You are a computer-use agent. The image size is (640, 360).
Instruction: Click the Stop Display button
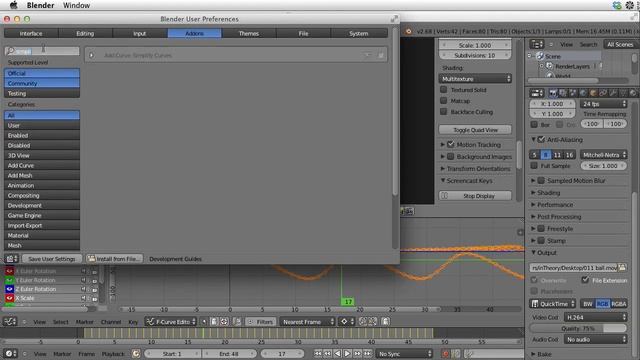point(476,196)
